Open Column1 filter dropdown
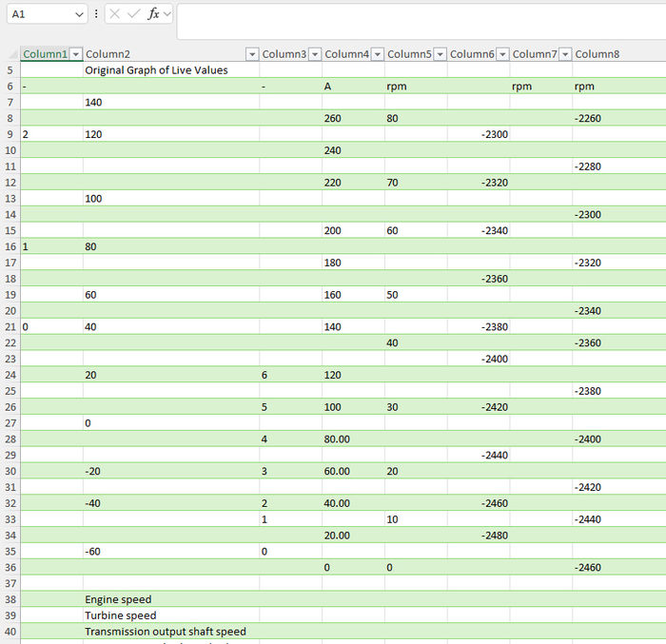Screen dimensions: 666x644 tap(76, 54)
